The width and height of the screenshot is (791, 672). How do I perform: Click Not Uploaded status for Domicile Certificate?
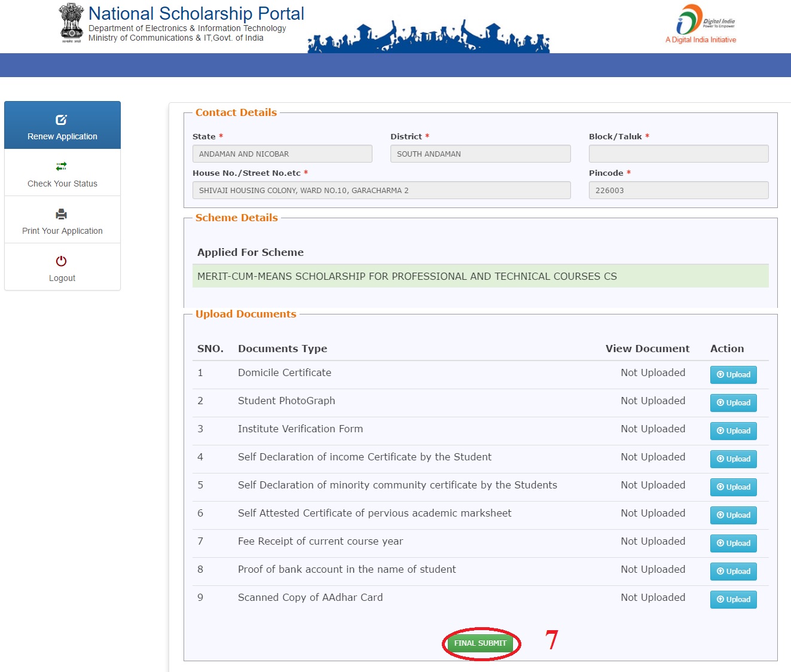pos(653,372)
